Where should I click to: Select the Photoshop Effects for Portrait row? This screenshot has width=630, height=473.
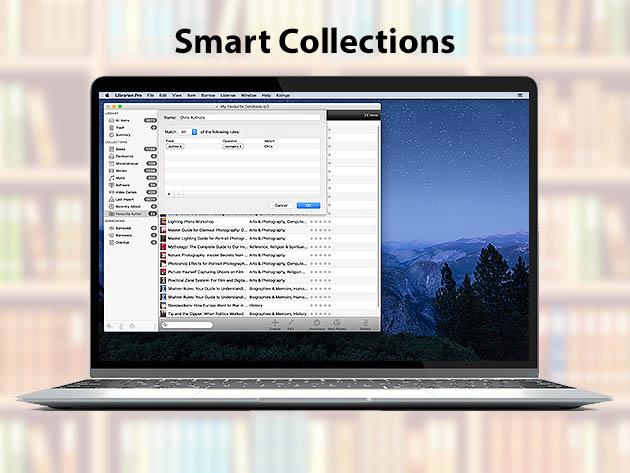point(268,264)
